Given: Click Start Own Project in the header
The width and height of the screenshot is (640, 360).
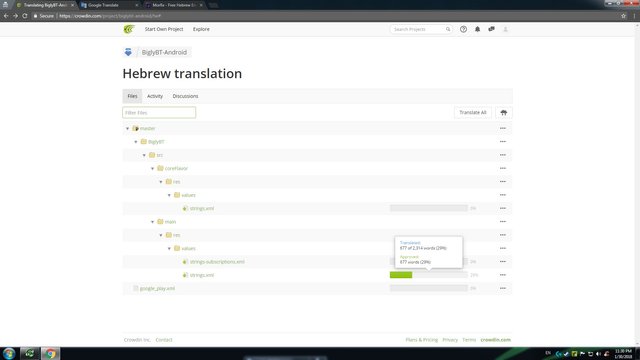Looking at the screenshot, I should coord(164,29).
